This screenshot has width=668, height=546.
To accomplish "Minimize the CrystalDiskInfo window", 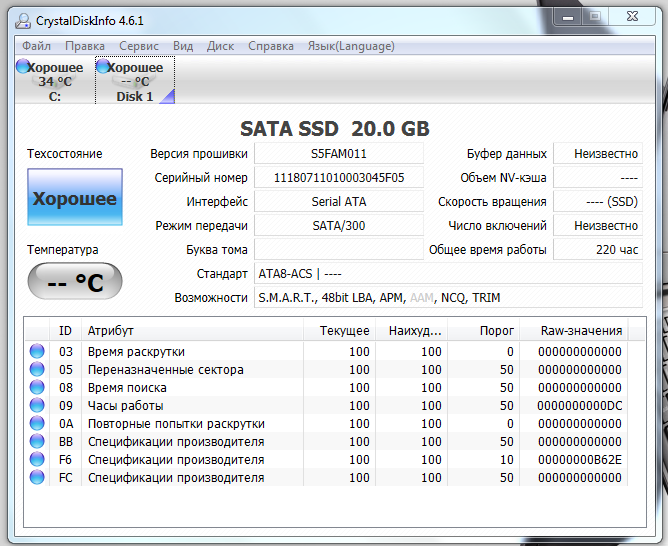I will (x=567, y=17).
